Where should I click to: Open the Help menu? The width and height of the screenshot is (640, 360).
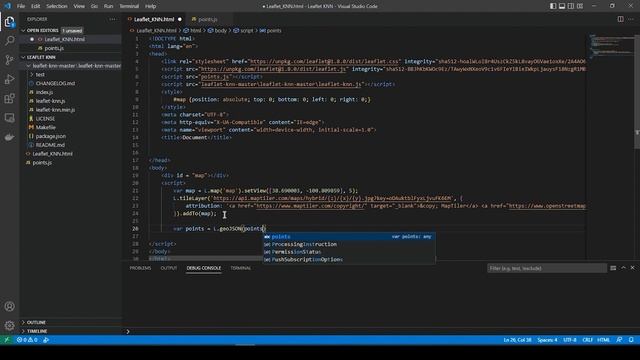pos(151,6)
